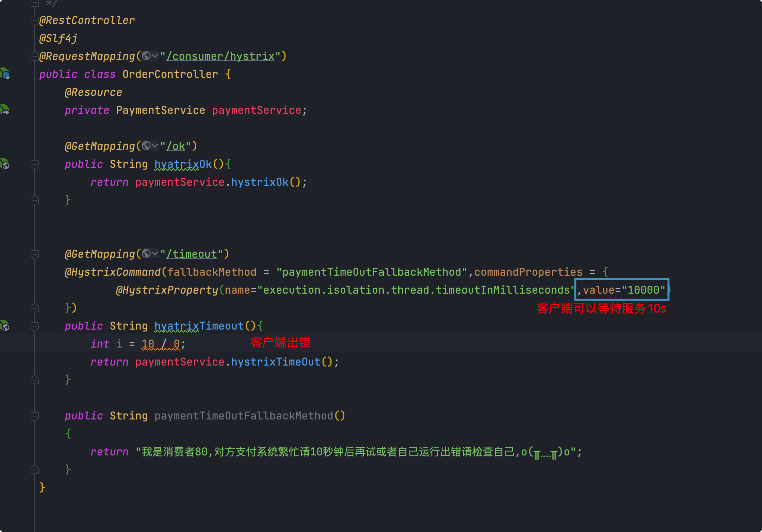Click autowired dependency gutter icon beside paymentService field
The image size is (762, 532).
5,110
